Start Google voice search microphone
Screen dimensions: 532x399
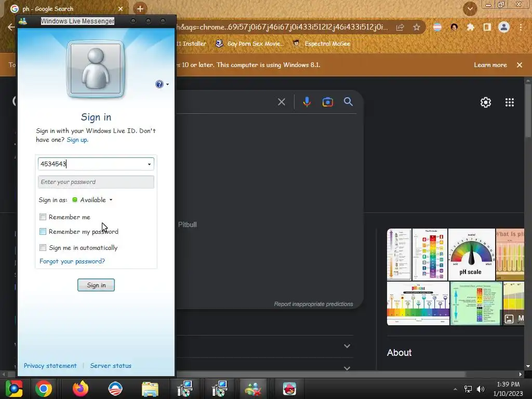click(307, 102)
